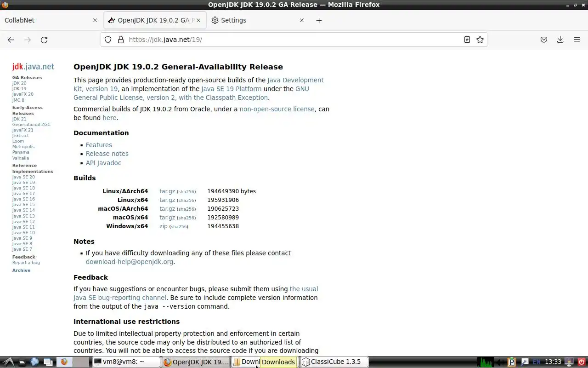Open JDK 21 early-access link
This screenshot has height=368, width=588.
[19, 119]
